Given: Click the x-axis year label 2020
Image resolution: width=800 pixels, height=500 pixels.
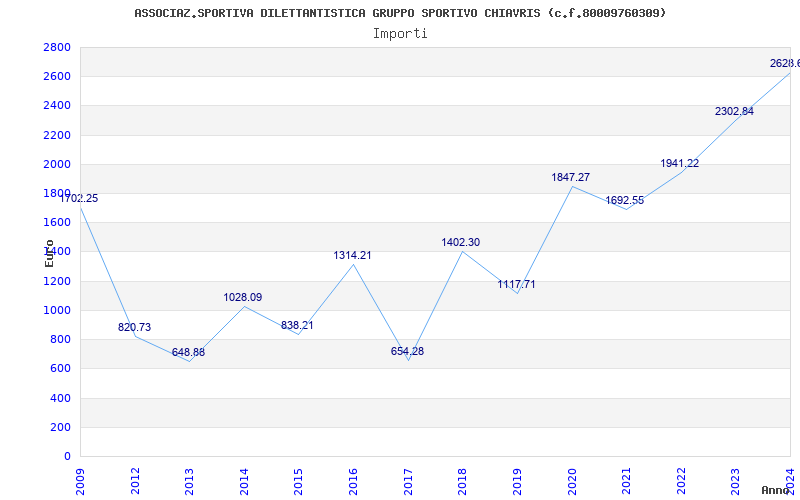Looking at the screenshot, I should point(572,481).
